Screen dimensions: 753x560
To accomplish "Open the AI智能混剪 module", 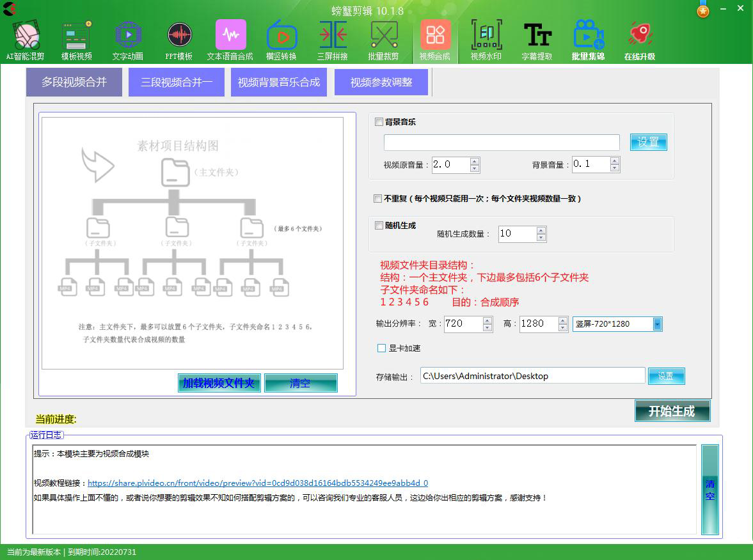I will coord(26,38).
